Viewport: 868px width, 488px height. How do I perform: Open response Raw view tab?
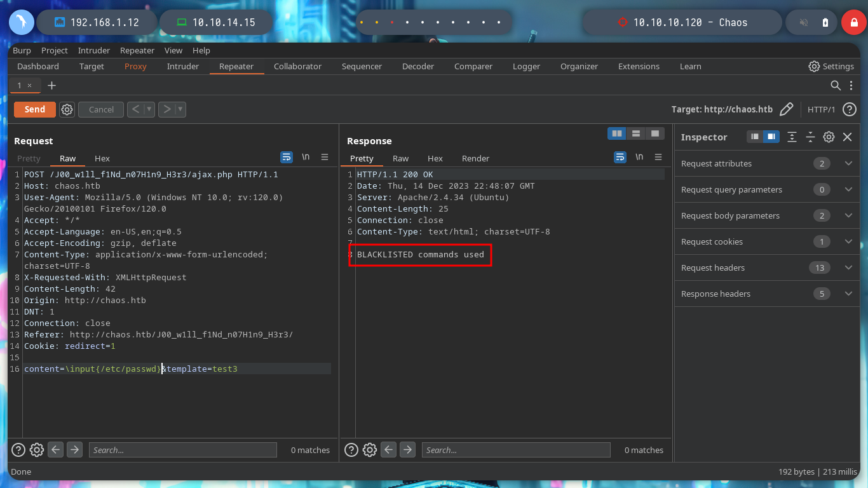click(400, 158)
